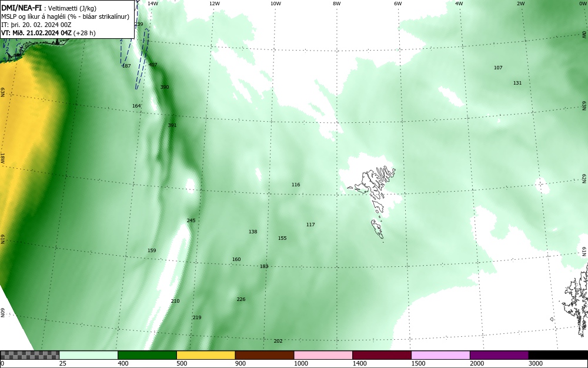Click the 'MSLP og líkur á hagléli' line
This screenshot has height=368, width=588.
(x=65, y=16)
